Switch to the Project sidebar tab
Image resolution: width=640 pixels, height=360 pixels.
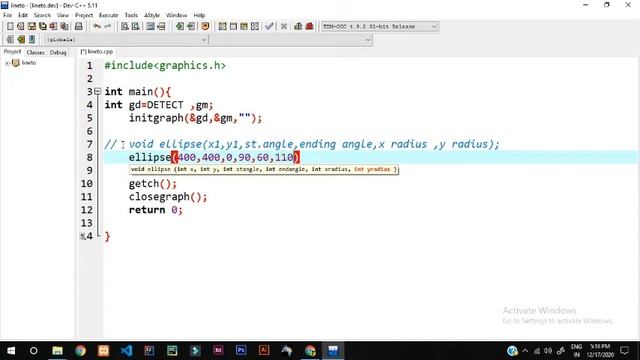click(x=12, y=52)
